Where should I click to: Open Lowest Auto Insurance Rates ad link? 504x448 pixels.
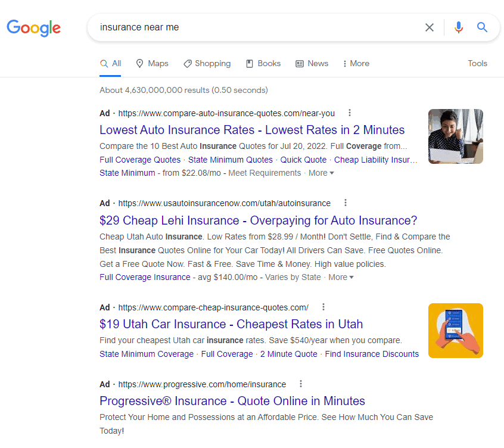252,130
